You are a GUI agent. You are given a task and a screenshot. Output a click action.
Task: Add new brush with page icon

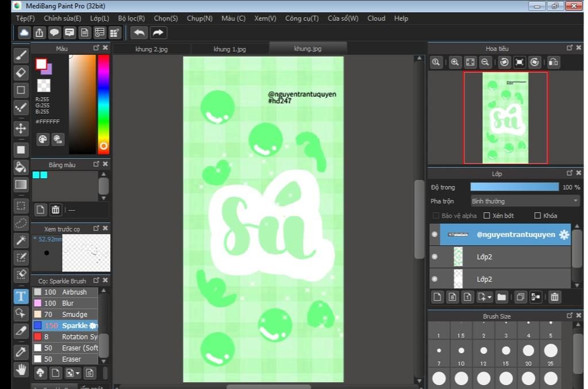56,373
